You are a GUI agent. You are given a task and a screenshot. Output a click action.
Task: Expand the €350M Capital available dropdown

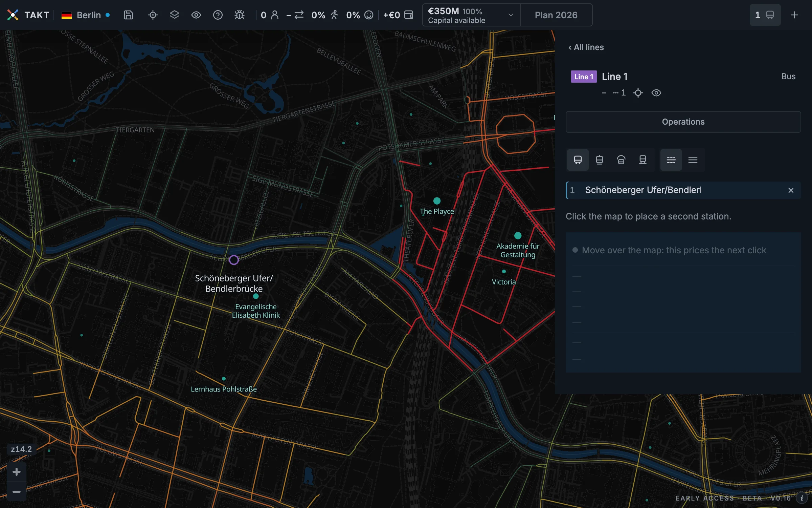pos(471,15)
